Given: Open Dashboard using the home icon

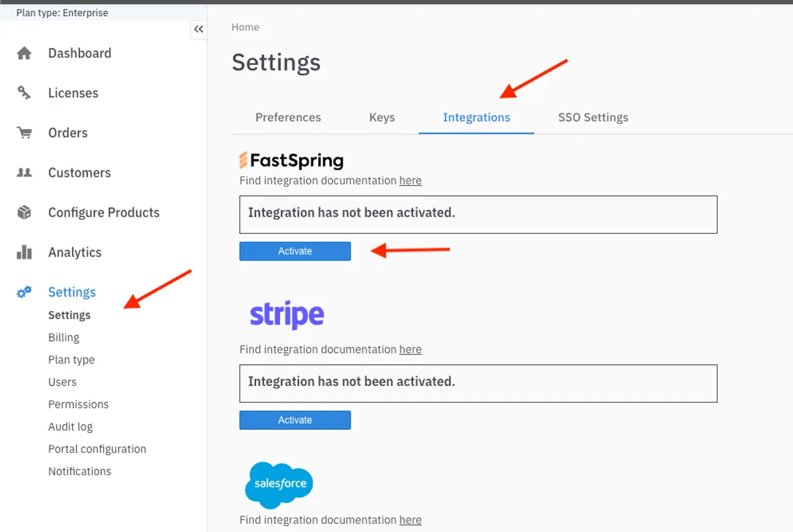Looking at the screenshot, I should pos(24,53).
